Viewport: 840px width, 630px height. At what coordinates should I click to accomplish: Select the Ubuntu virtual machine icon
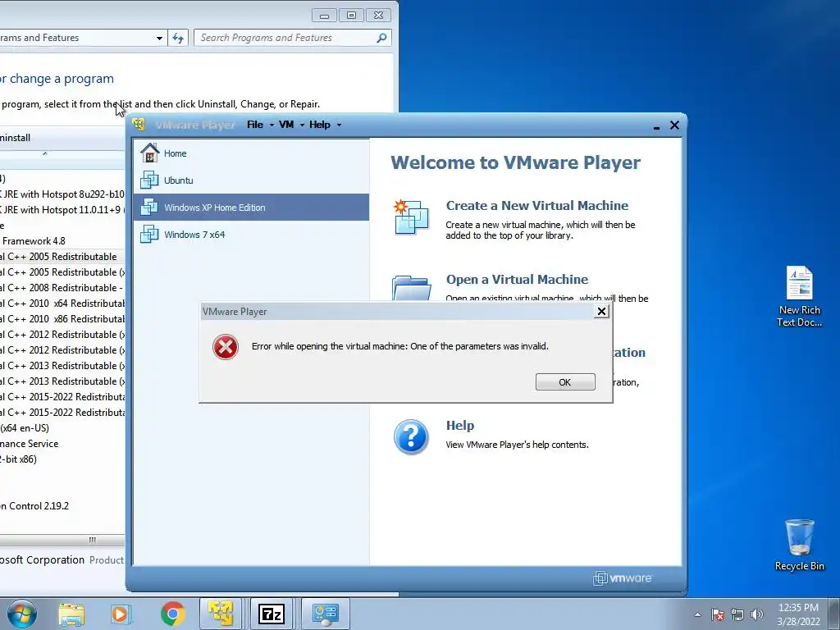coord(149,180)
